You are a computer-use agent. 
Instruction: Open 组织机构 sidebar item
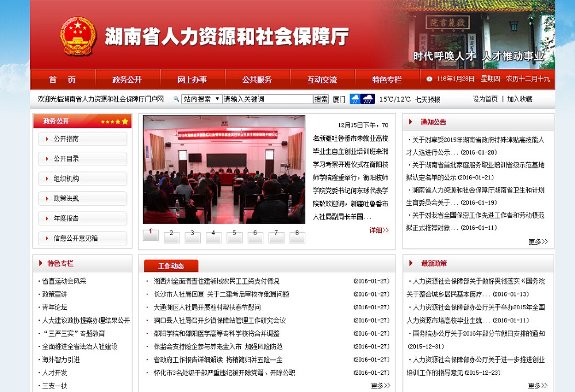(x=82, y=179)
